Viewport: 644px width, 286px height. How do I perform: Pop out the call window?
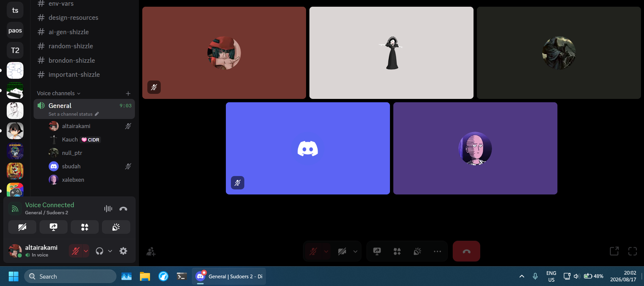pos(614,251)
